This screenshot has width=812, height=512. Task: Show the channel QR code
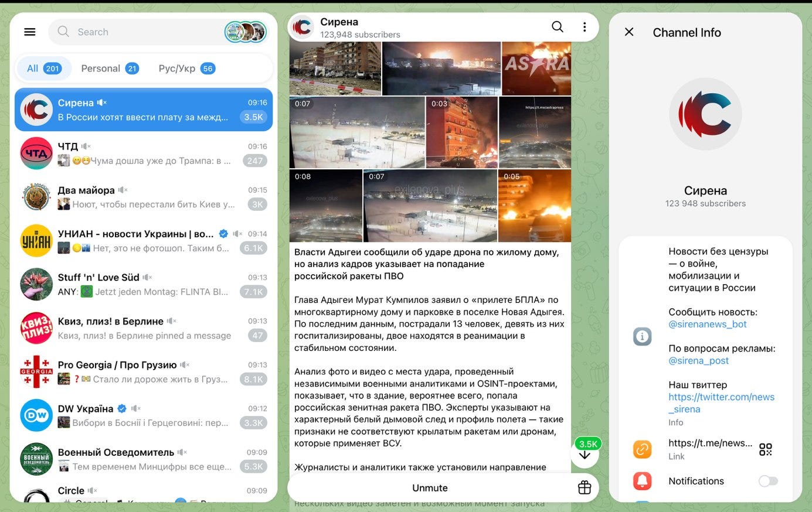[x=766, y=449]
